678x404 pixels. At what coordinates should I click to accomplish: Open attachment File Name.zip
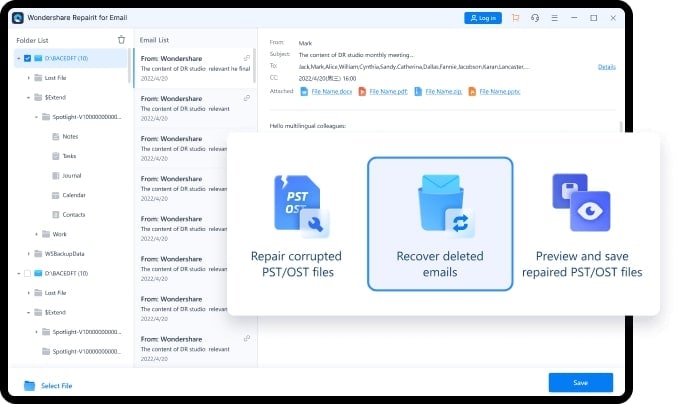pos(444,92)
